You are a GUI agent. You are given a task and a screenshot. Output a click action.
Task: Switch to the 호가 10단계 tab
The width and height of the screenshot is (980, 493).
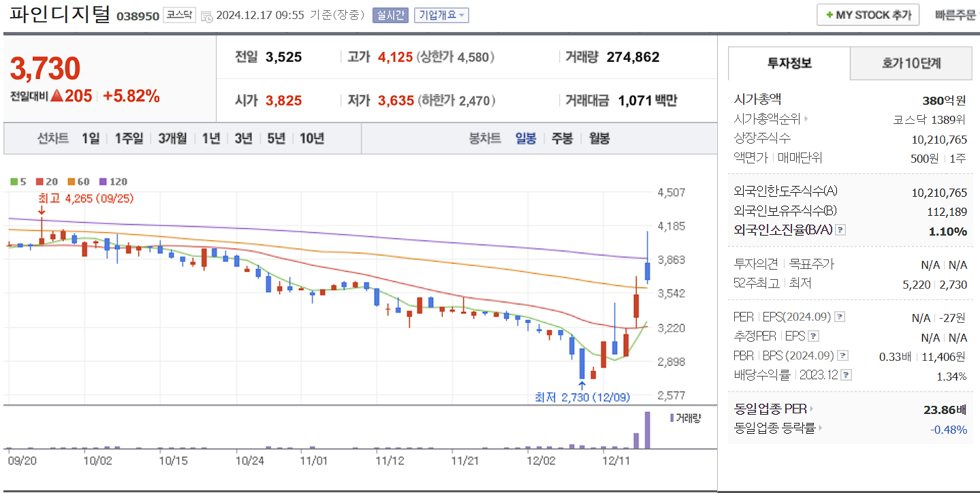pos(911,63)
